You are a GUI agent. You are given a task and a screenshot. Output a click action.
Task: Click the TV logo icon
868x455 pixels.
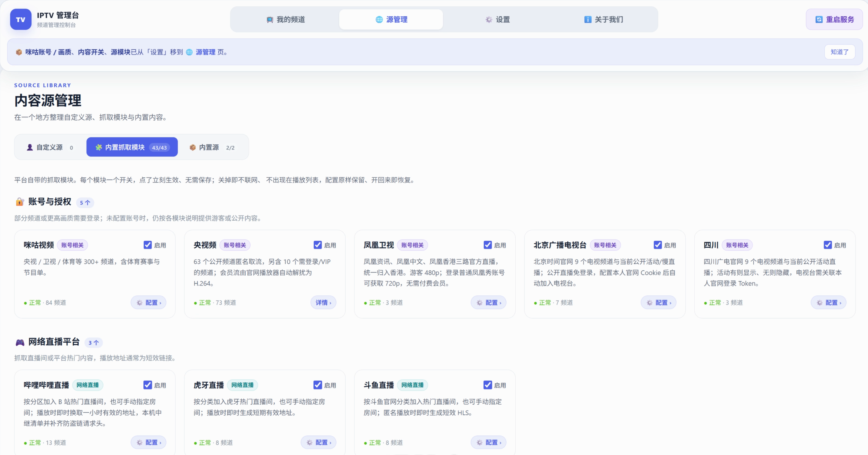pos(21,19)
